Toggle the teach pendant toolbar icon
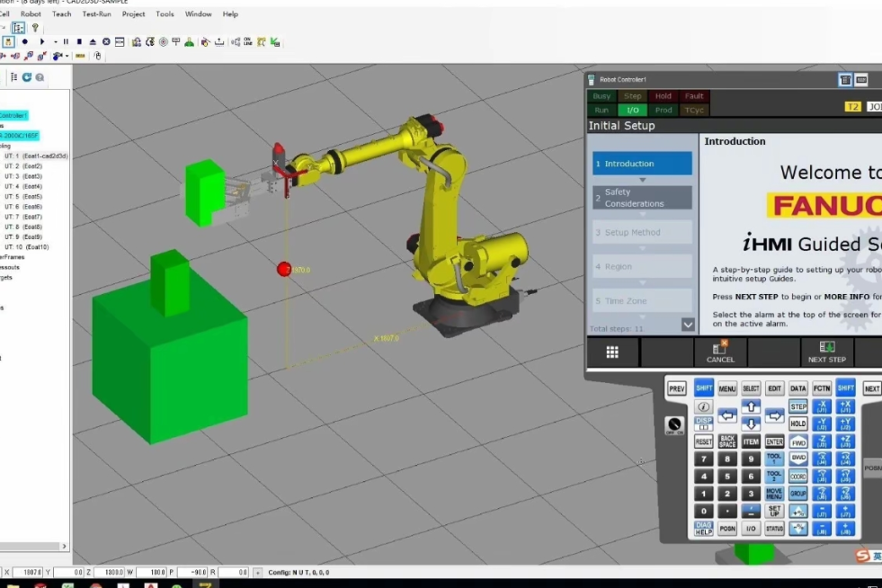 [x=8, y=42]
